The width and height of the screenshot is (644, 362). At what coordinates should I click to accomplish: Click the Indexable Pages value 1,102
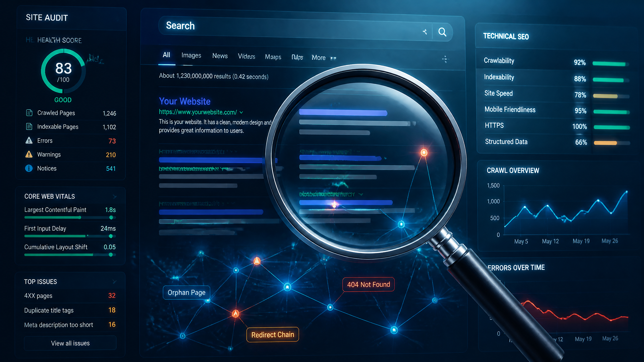[x=109, y=127]
